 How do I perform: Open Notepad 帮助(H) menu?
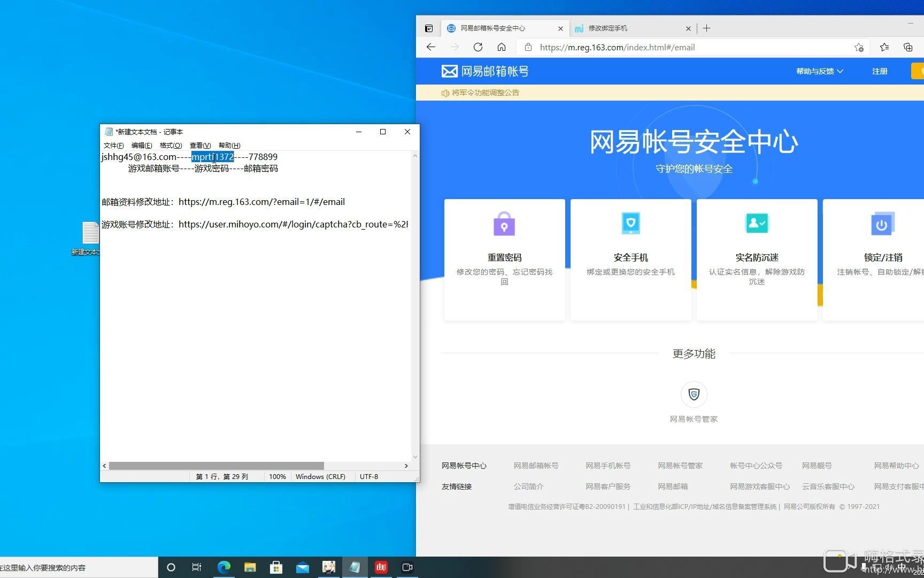[x=229, y=146]
